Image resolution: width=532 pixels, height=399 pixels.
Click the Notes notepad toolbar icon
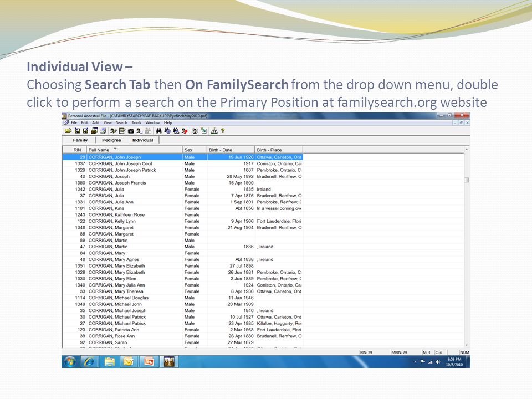coord(122,131)
